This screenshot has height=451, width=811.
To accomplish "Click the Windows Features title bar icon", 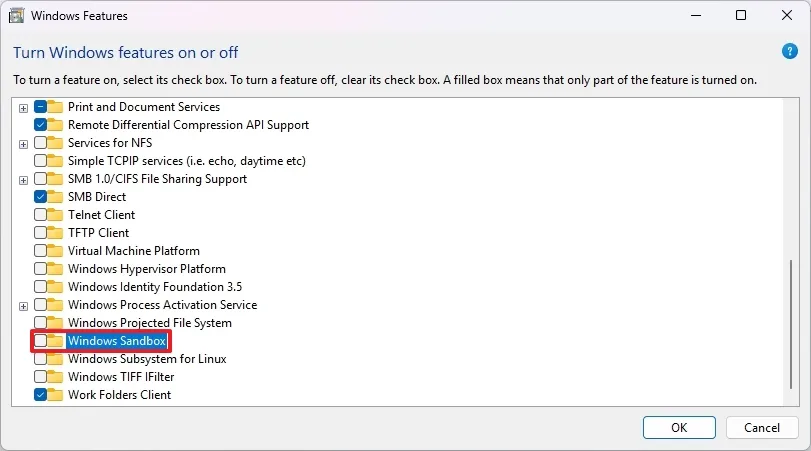I will [17, 16].
